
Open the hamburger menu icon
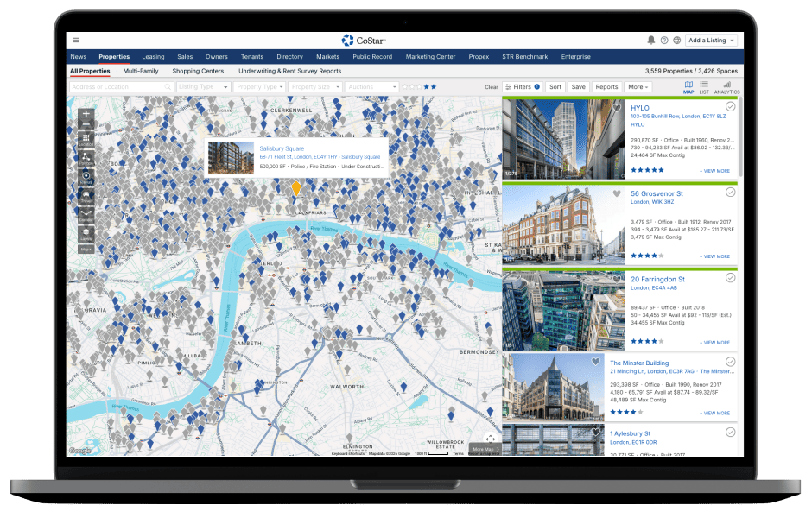tap(76, 40)
